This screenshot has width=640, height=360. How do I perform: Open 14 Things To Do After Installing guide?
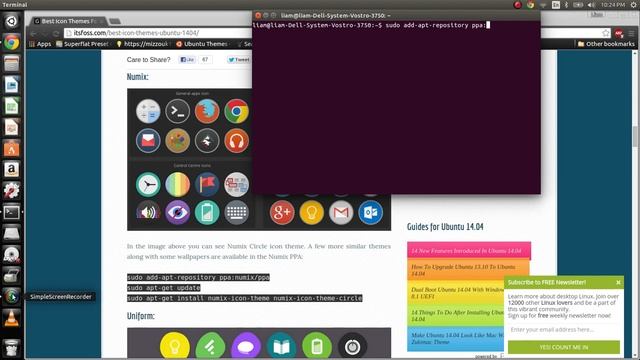pyautogui.click(x=456, y=315)
